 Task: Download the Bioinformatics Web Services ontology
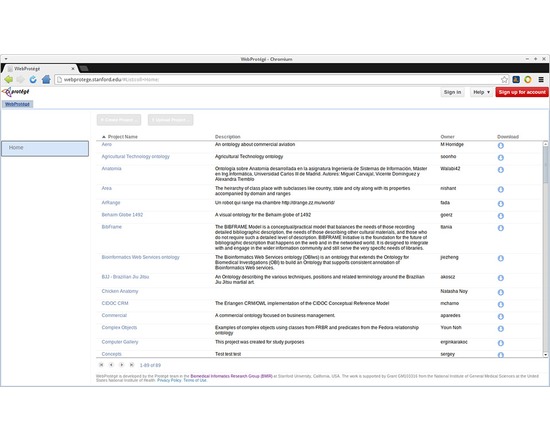[x=501, y=258]
